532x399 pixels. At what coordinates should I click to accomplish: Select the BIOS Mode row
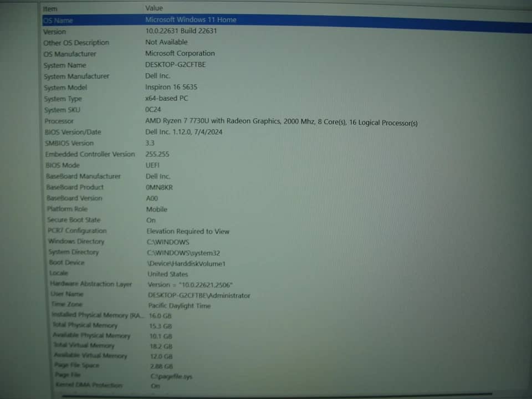click(x=63, y=165)
